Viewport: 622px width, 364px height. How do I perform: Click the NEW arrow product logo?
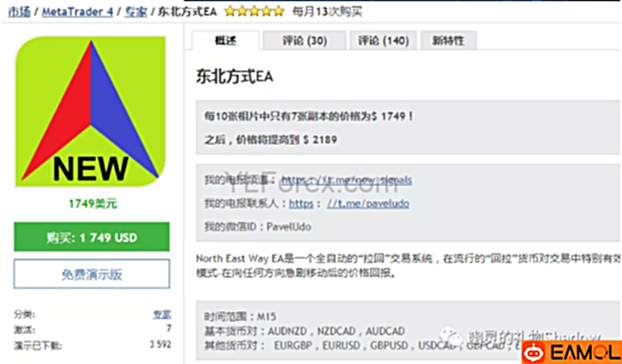tap(90, 111)
